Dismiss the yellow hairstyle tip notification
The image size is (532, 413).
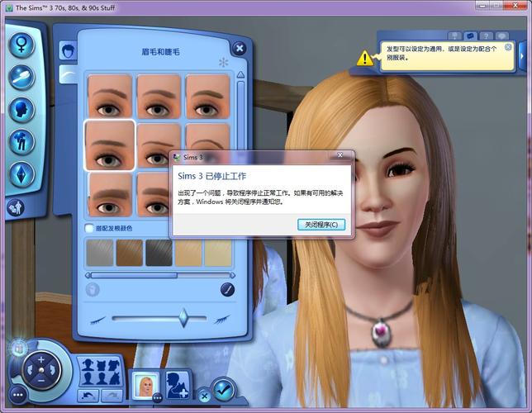(x=508, y=48)
